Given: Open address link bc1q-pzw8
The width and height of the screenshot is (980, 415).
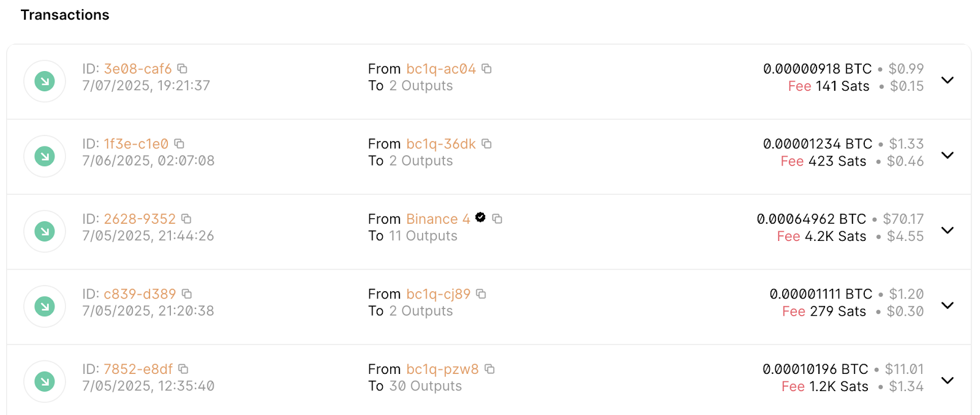Looking at the screenshot, I should (x=442, y=369).
